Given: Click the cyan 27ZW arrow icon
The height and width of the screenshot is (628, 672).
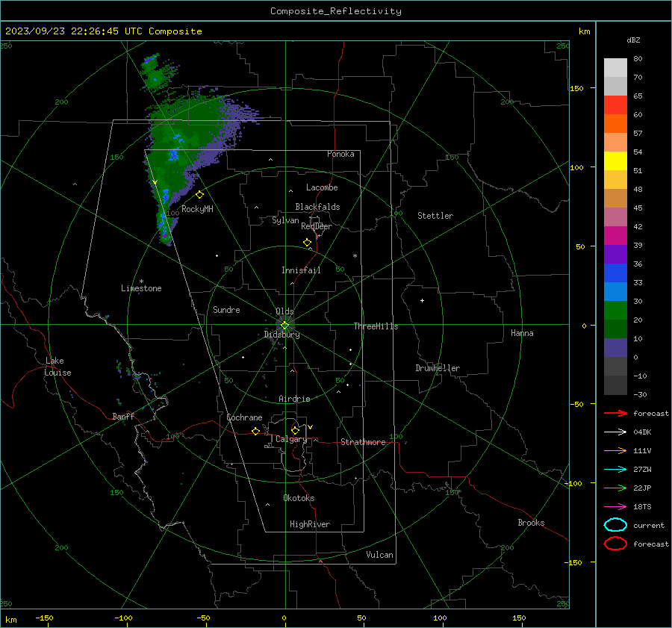Looking at the screenshot, I should coord(615,470).
